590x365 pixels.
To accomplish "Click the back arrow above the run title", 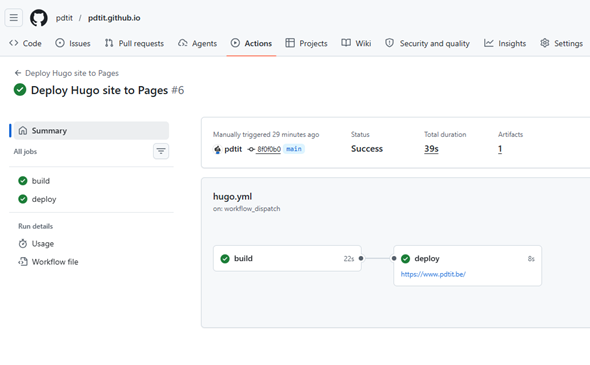I will pos(18,73).
